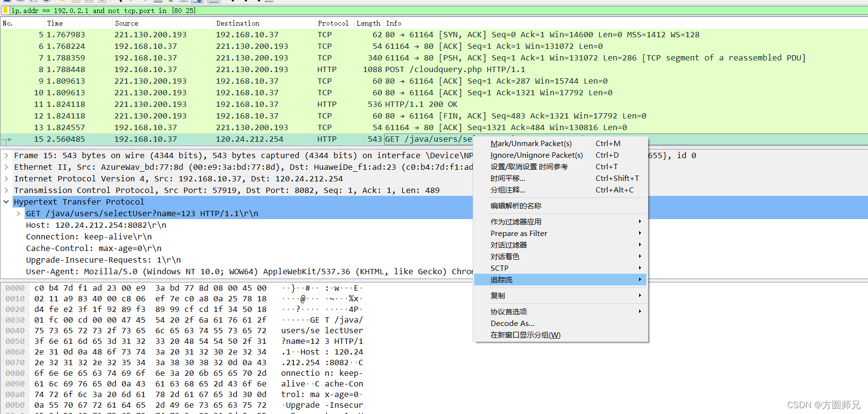Open 时间平移... from context menu
Image resolution: width=868 pixels, height=414 pixels.
click(x=561, y=178)
